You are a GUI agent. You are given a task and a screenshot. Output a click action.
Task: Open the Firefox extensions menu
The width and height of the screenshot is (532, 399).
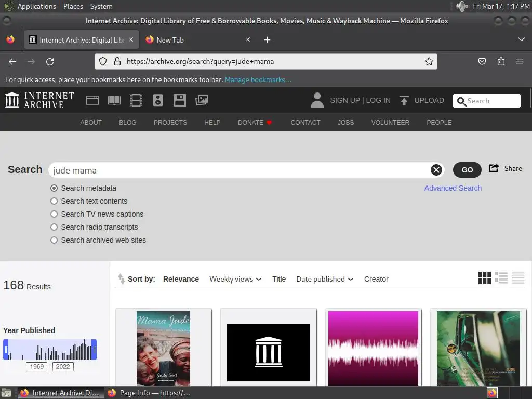pos(501,61)
